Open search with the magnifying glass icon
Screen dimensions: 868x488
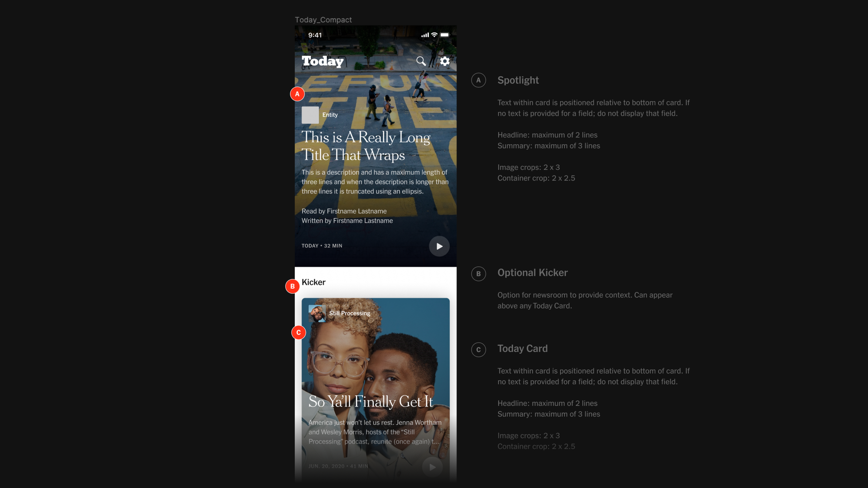(x=421, y=61)
